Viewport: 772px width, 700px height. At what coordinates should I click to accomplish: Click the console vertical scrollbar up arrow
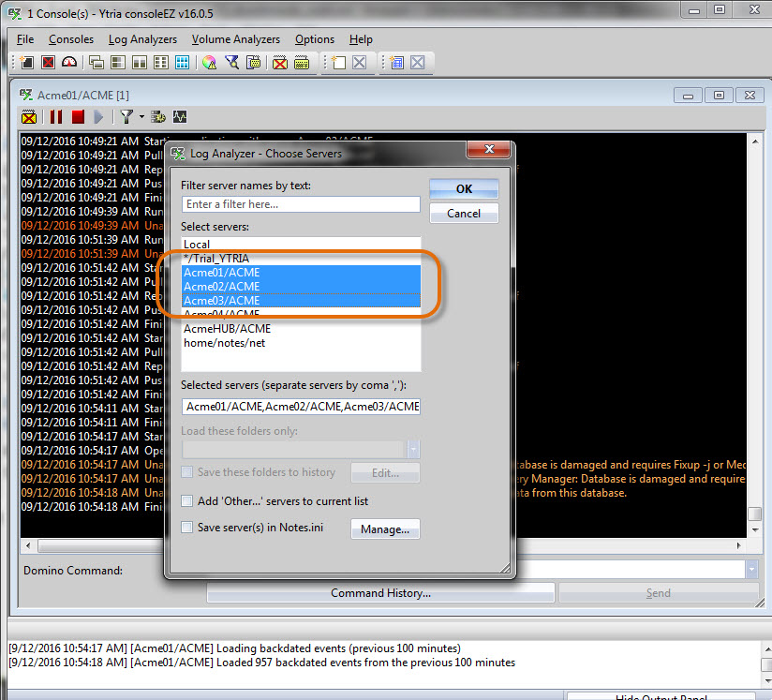tap(755, 141)
